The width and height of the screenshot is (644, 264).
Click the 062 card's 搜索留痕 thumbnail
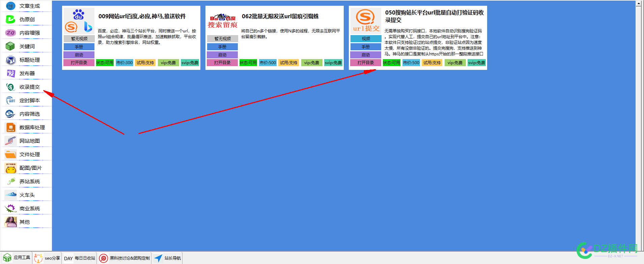(x=222, y=21)
